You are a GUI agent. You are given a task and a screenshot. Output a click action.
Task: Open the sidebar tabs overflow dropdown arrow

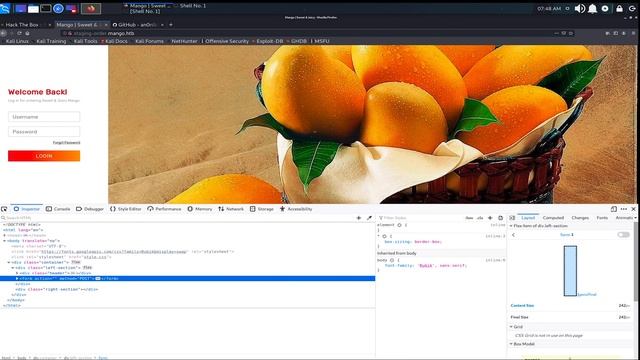pyautogui.click(x=636, y=218)
